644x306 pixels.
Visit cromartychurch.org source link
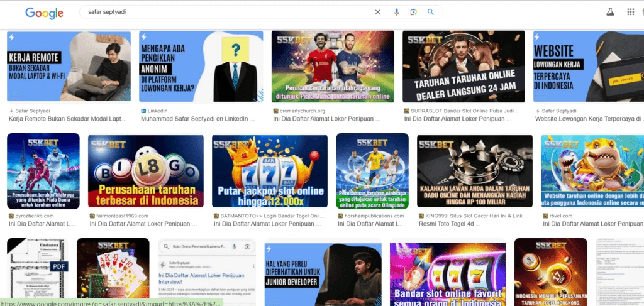click(x=303, y=111)
